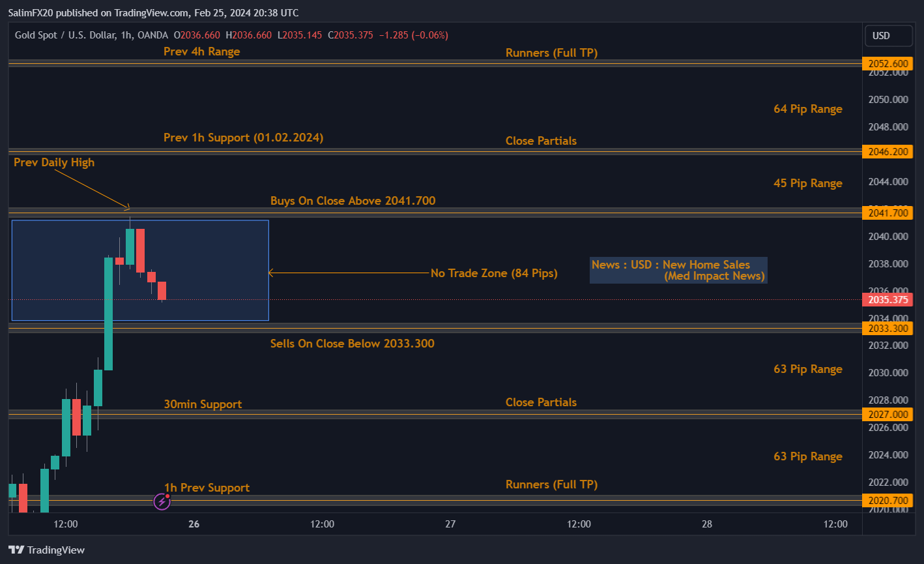Open the USD currency selector
Screen dimensions: 924x564
pos(889,36)
